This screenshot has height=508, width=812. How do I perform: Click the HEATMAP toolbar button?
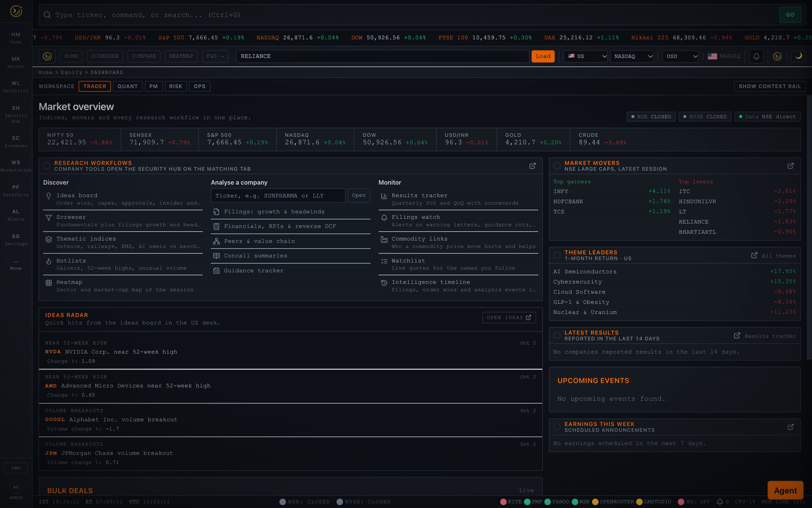(181, 56)
